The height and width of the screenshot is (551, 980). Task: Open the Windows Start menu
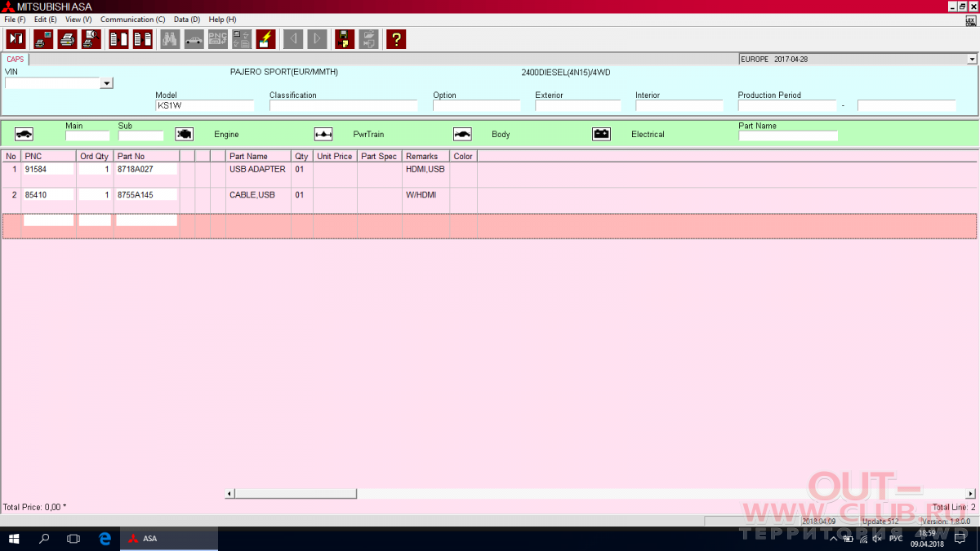coord(15,539)
